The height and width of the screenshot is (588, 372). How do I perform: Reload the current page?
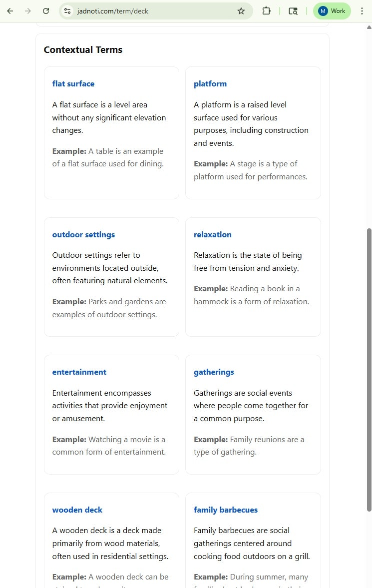coord(46,10)
